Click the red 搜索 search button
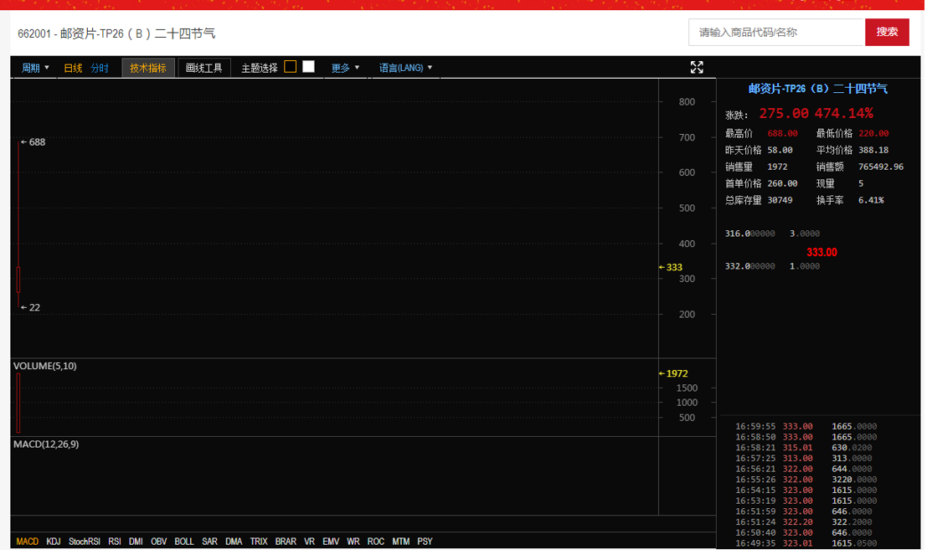Viewport: 927px width, 560px height. point(887,32)
